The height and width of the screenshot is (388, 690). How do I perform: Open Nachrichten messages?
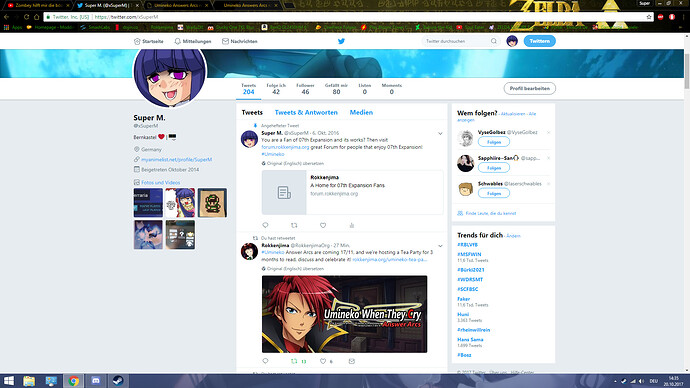click(240, 41)
